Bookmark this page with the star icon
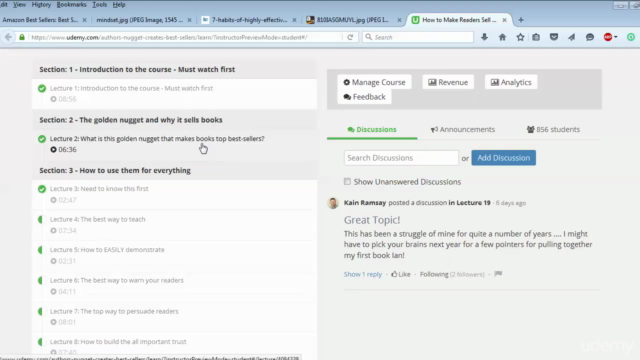The width and height of the screenshot is (640, 360). [x=520, y=37]
